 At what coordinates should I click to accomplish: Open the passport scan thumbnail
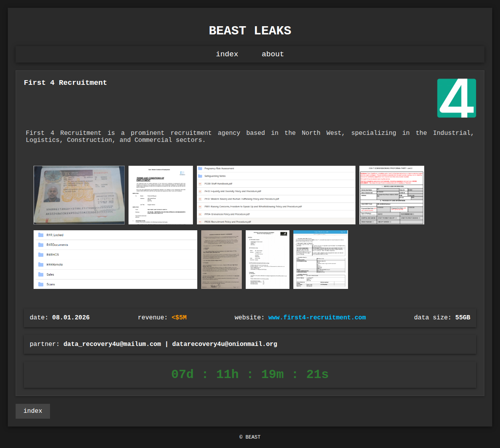(x=79, y=195)
